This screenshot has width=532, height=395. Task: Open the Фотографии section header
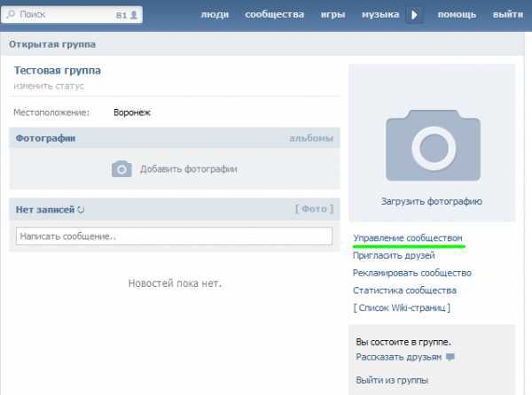(45, 138)
